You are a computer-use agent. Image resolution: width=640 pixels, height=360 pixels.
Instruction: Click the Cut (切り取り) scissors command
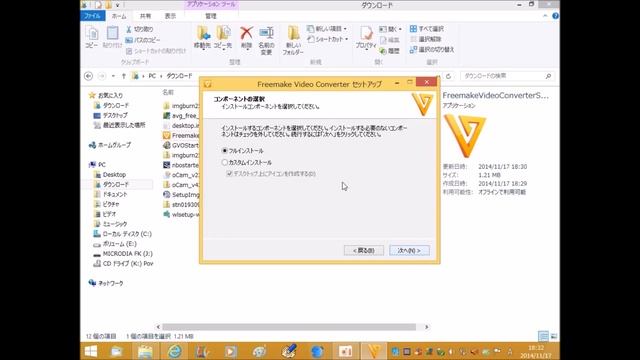(140, 29)
